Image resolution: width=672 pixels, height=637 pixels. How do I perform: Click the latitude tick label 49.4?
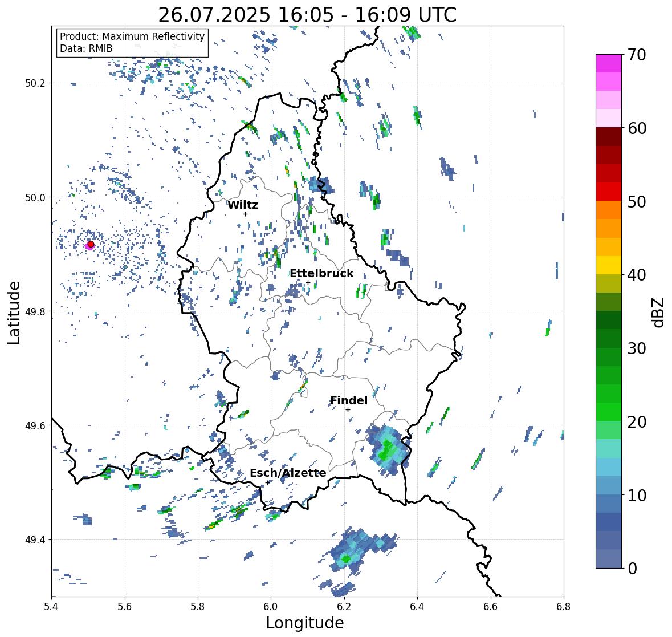pos(35,539)
